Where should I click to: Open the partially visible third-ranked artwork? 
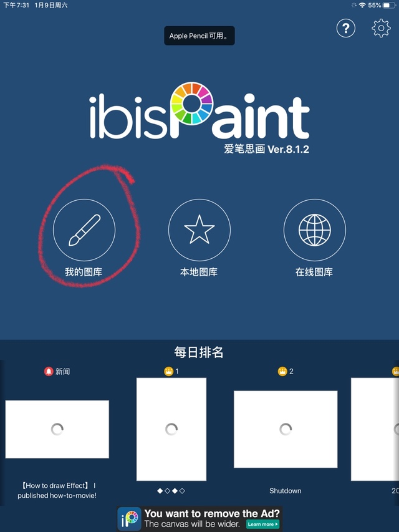375,429
